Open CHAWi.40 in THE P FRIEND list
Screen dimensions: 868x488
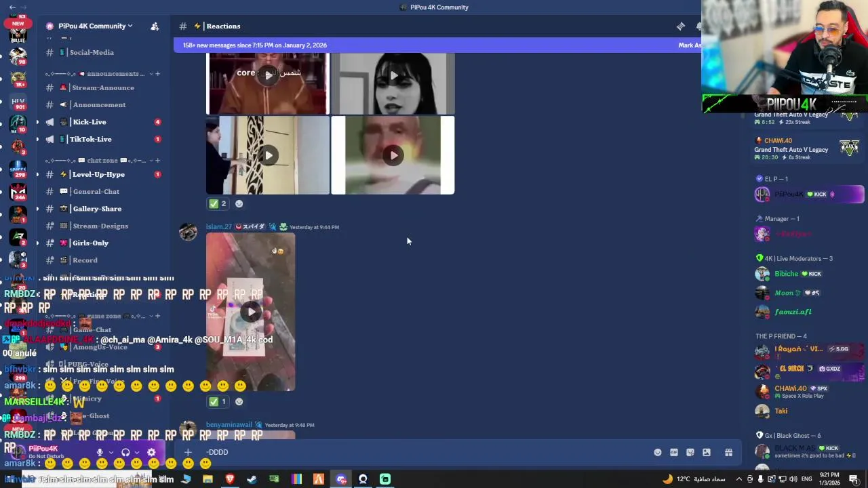tap(808, 392)
